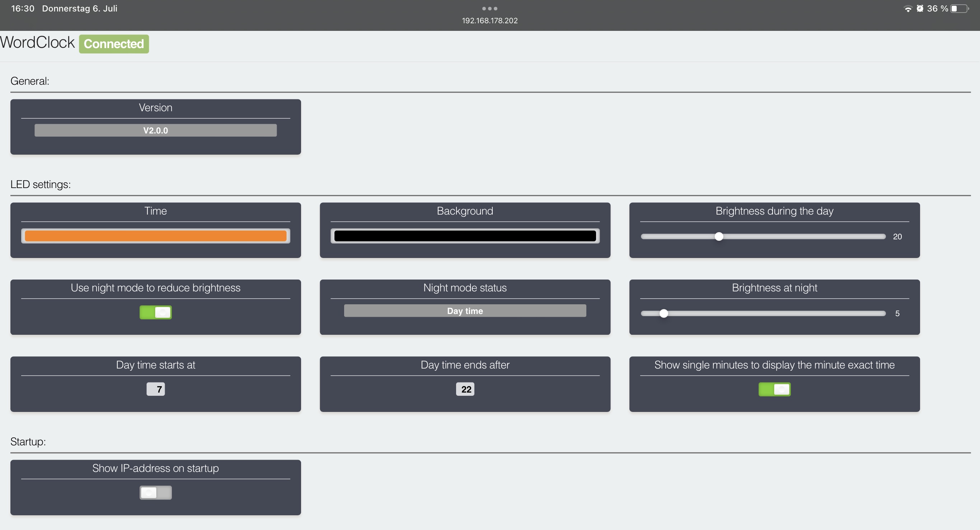Click the green Connected status badge
Viewport: 980px width, 530px height.
click(x=114, y=44)
